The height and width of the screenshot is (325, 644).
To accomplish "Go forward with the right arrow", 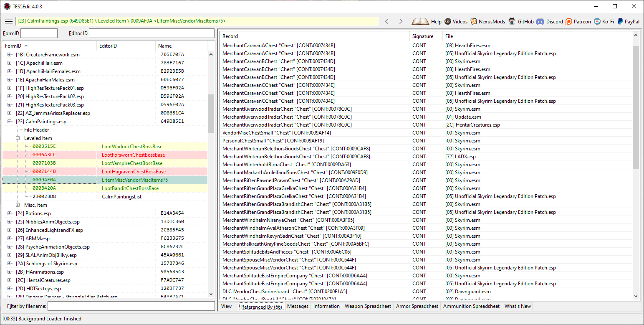I will click(401, 21).
